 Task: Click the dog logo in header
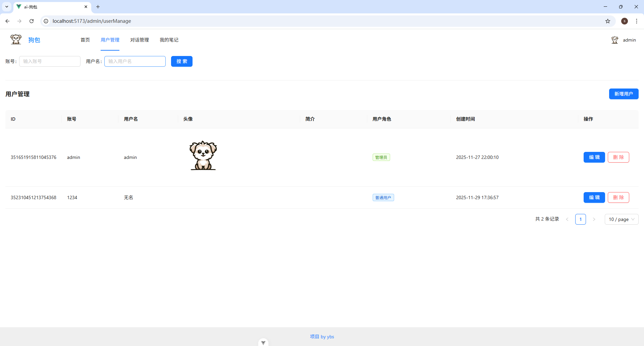click(16, 40)
